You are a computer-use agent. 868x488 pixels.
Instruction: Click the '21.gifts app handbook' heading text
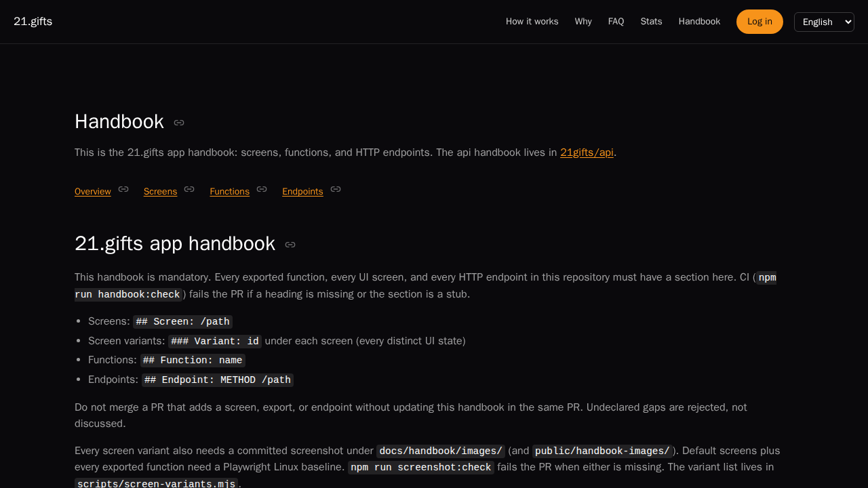[175, 244]
